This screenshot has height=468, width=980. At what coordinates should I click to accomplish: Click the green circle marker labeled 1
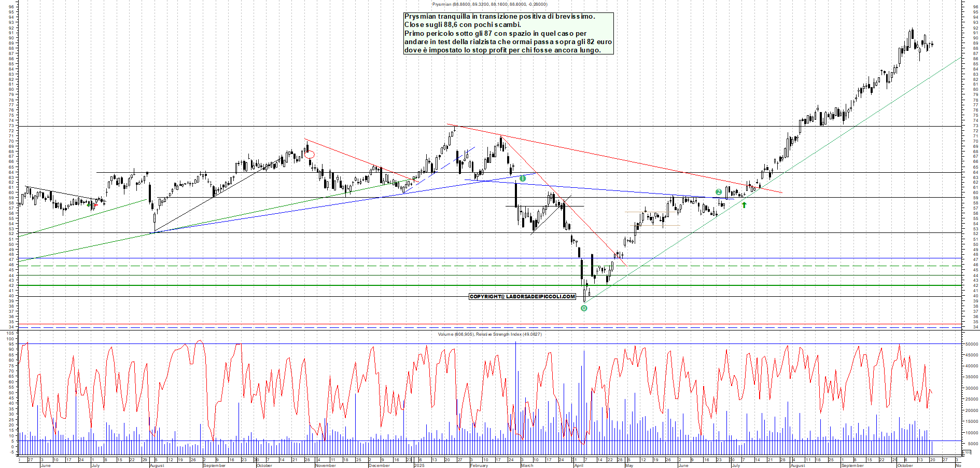click(523, 178)
